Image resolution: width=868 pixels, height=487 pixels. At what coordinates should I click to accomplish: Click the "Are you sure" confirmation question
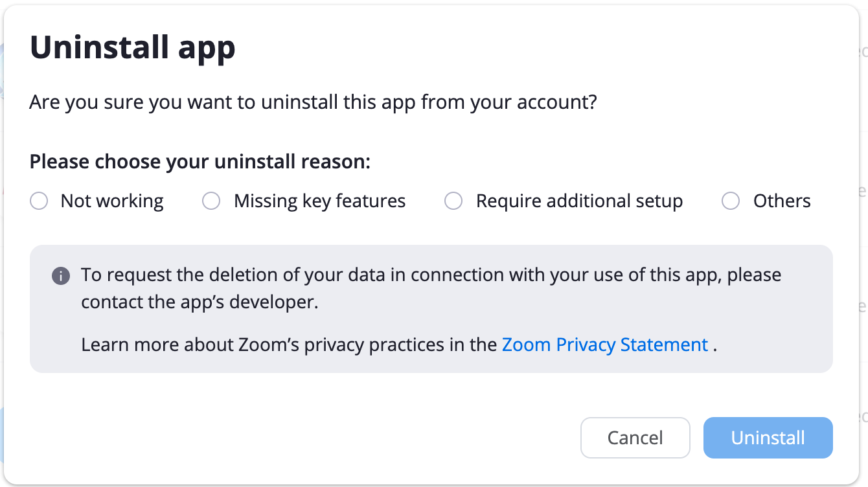[x=312, y=102]
